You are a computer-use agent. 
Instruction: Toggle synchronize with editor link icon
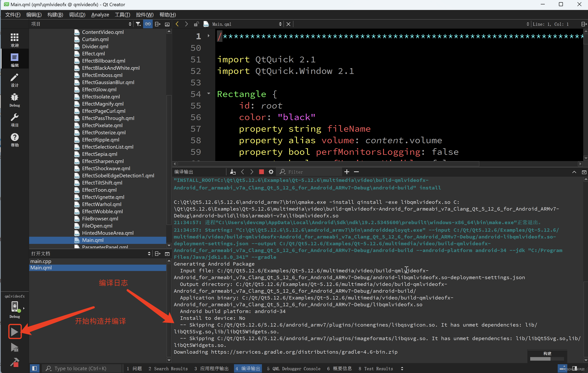[x=148, y=24]
